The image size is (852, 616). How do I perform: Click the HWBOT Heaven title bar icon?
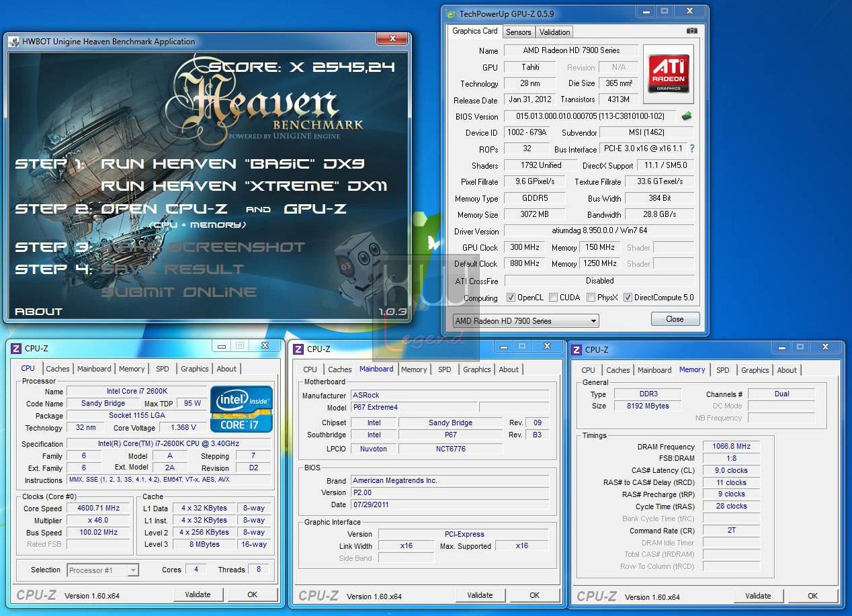click(14, 42)
